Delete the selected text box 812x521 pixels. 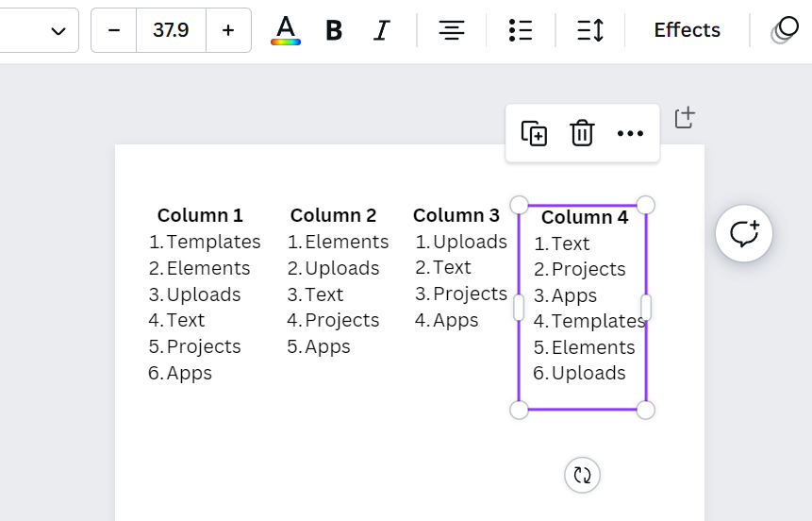point(582,133)
